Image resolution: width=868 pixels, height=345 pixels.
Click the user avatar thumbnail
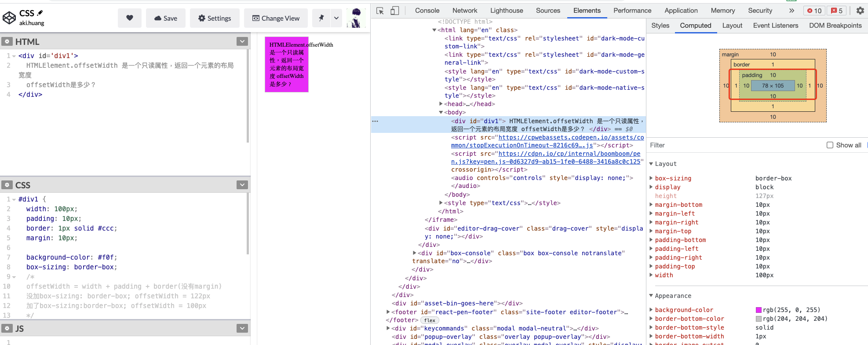(x=356, y=18)
